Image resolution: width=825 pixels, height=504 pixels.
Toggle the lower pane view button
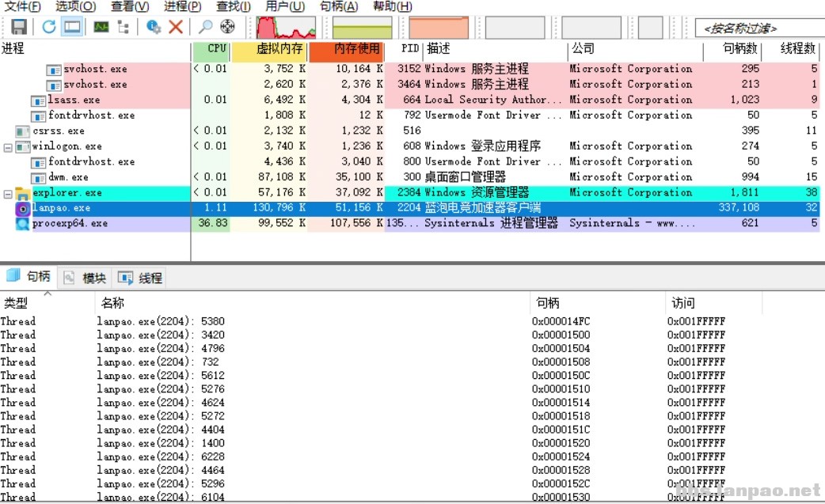[72, 27]
